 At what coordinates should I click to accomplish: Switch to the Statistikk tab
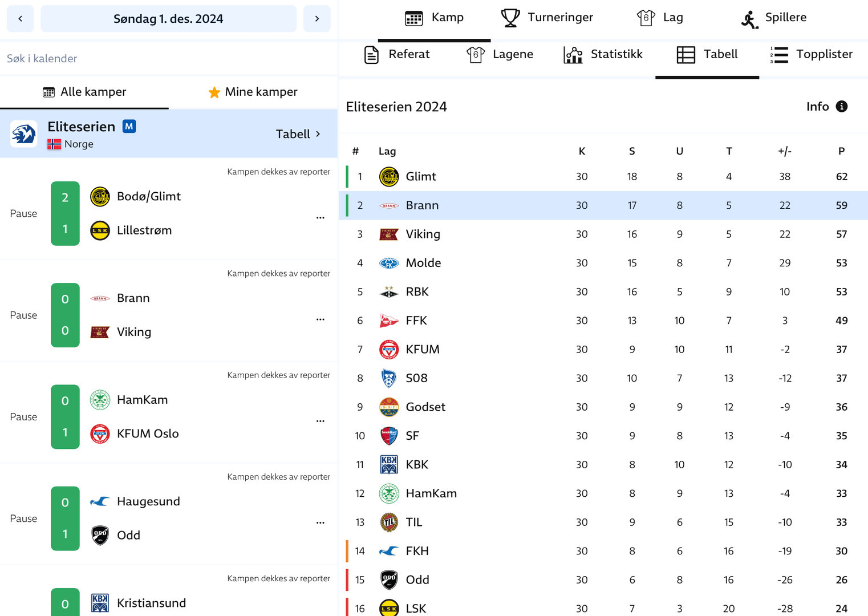click(603, 54)
